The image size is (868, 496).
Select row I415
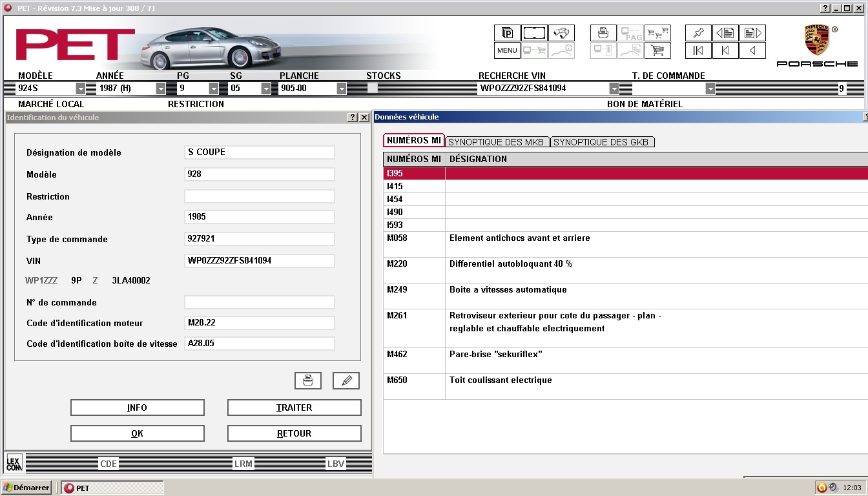[x=625, y=186]
